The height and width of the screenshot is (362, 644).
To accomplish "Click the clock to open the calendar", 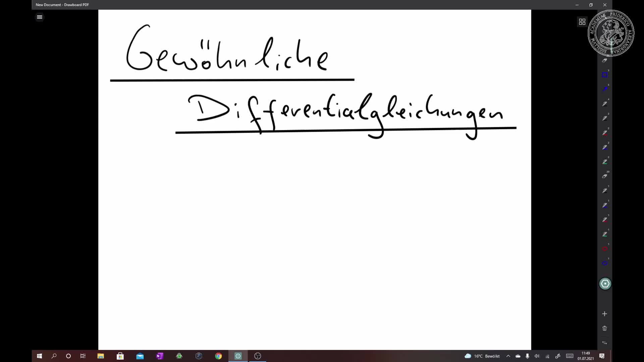I will click(585, 356).
